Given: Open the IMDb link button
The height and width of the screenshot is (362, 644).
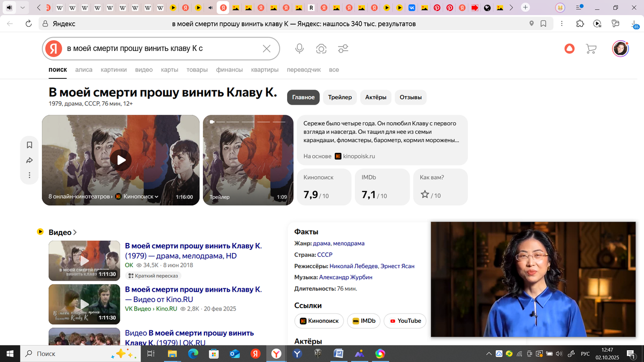Looking at the screenshot, I should [363, 321].
